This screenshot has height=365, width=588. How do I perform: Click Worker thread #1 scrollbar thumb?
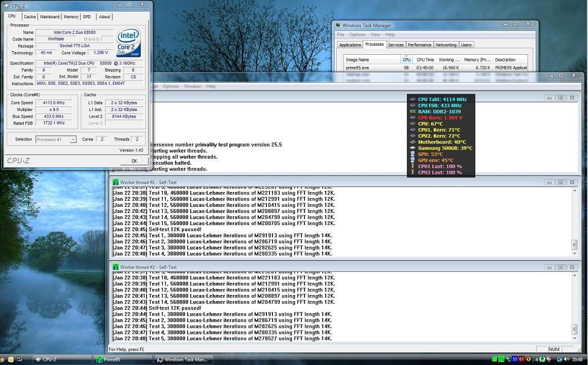[x=574, y=245]
